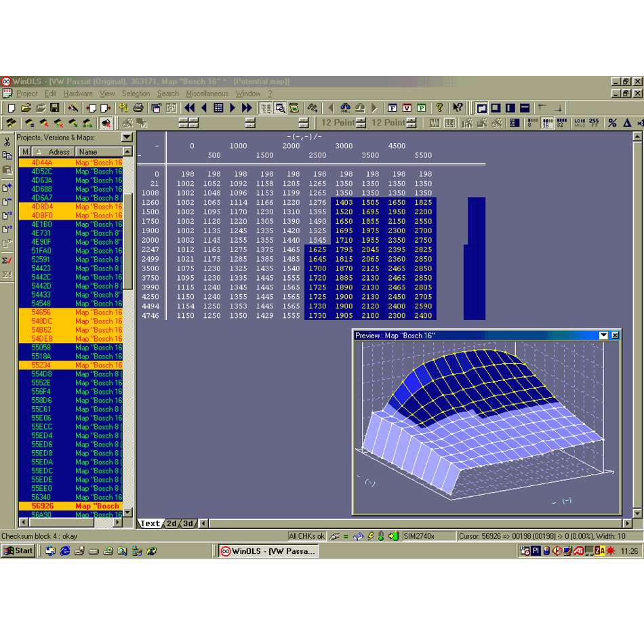The image size is (644, 644).
Task: Click main view scroll-down arrow
Action: [637, 513]
